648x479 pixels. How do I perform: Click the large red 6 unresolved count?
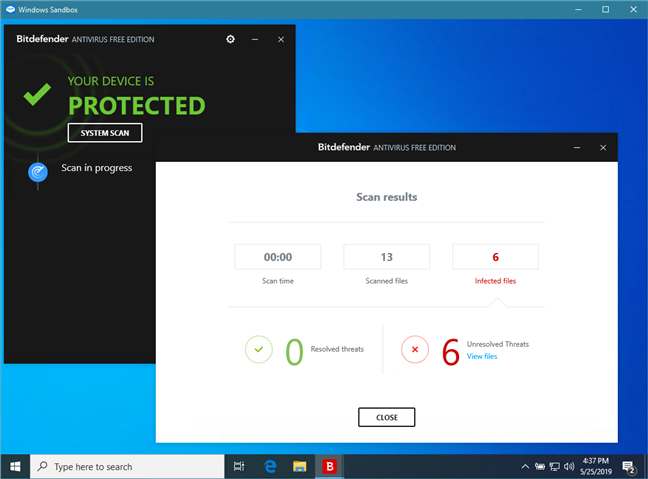coord(450,352)
